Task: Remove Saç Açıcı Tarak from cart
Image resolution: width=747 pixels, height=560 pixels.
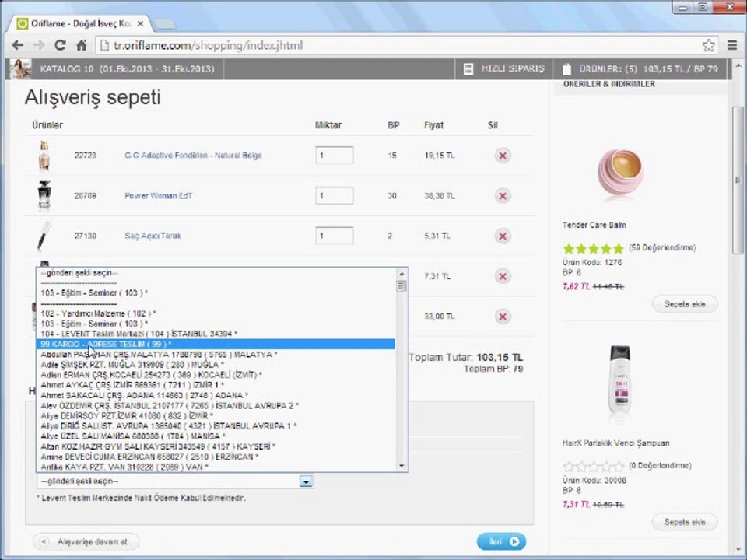Action: pos(503,236)
